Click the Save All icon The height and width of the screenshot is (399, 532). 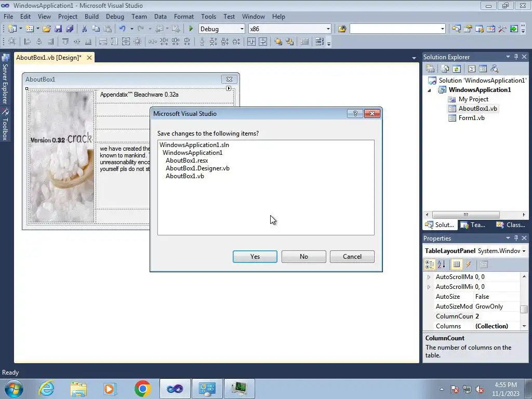coord(70,29)
